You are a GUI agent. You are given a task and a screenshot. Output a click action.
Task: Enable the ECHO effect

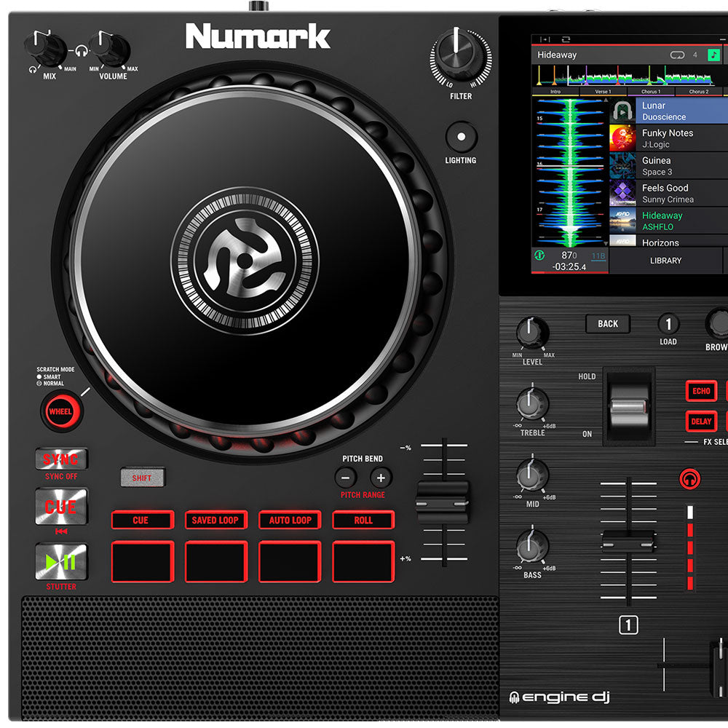[x=701, y=391]
